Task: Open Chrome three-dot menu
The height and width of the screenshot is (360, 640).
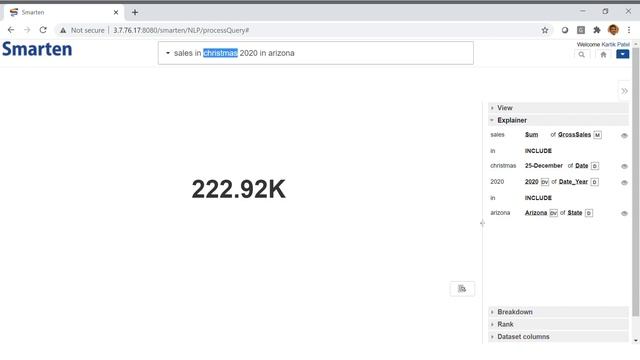Action: click(629, 30)
